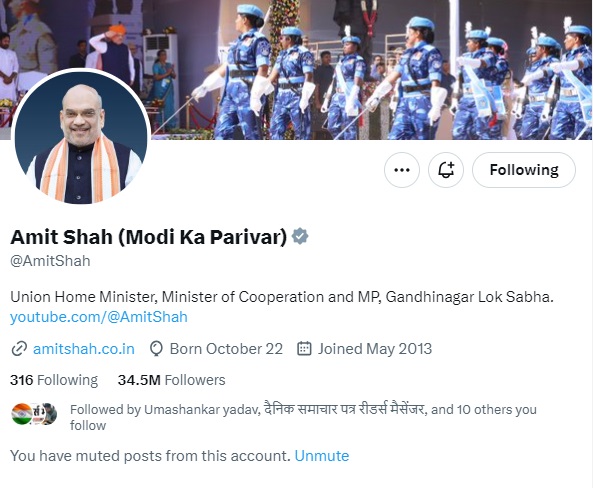Viewport: 594px width, 488px height.
Task: Unmute posts from this account
Action: (x=322, y=456)
